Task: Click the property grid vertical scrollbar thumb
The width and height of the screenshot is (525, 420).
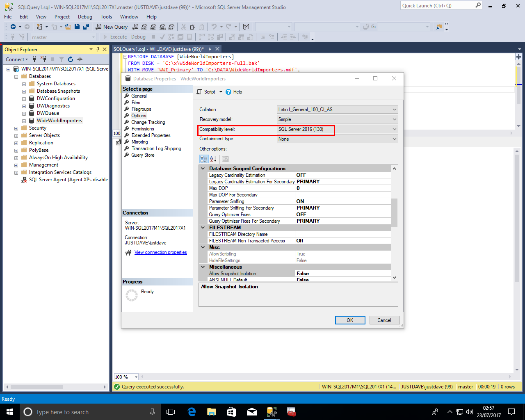Action: pyautogui.click(x=394, y=212)
